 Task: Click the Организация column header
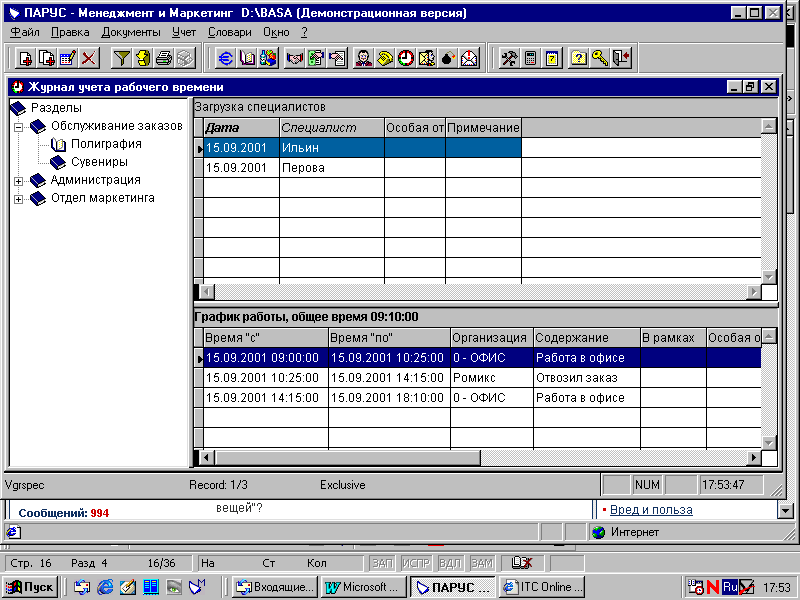click(x=492, y=338)
